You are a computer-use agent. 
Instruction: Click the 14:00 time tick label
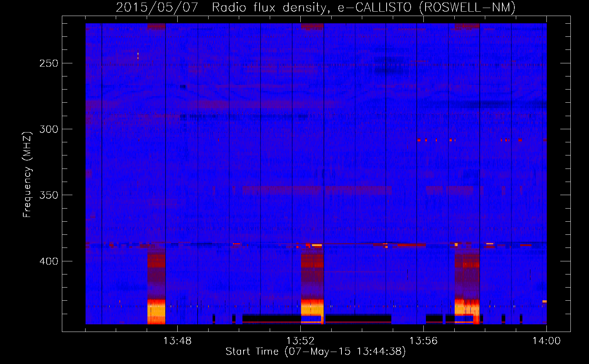(546, 341)
